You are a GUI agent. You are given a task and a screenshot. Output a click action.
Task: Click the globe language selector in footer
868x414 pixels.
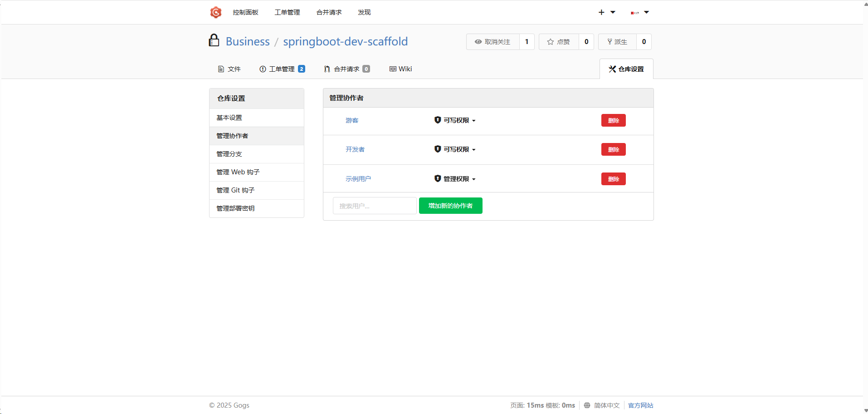[602, 405]
